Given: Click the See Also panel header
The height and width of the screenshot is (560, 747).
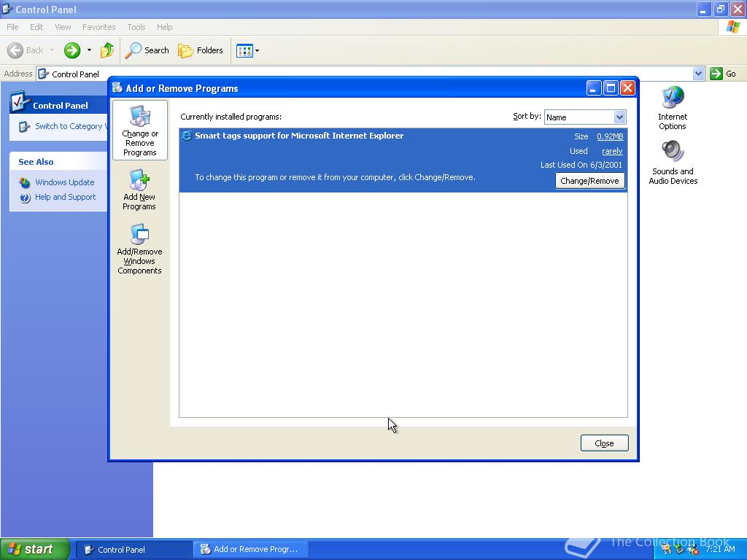Looking at the screenshot, I should coord(58,162).
